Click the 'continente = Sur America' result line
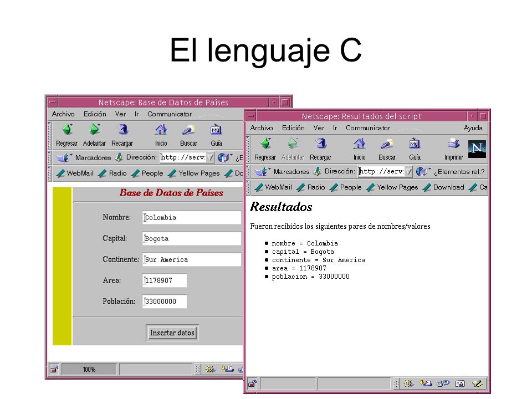 (318, 260)
